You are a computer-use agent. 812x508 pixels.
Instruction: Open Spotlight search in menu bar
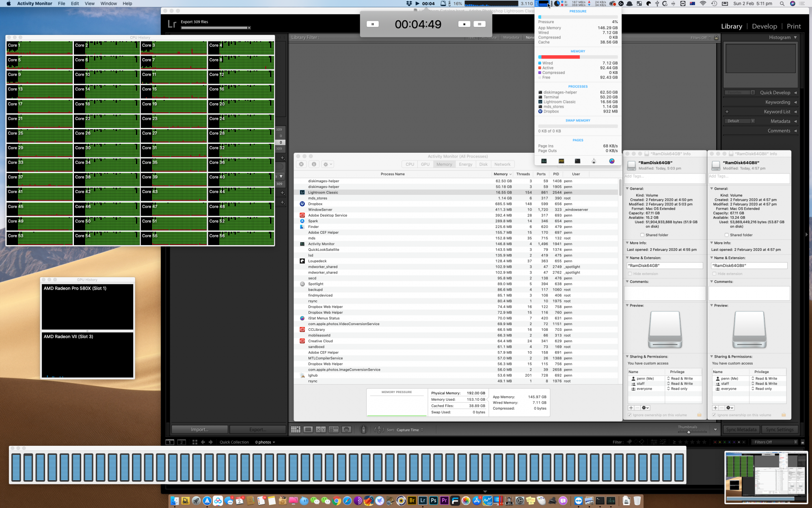(782, 4)
